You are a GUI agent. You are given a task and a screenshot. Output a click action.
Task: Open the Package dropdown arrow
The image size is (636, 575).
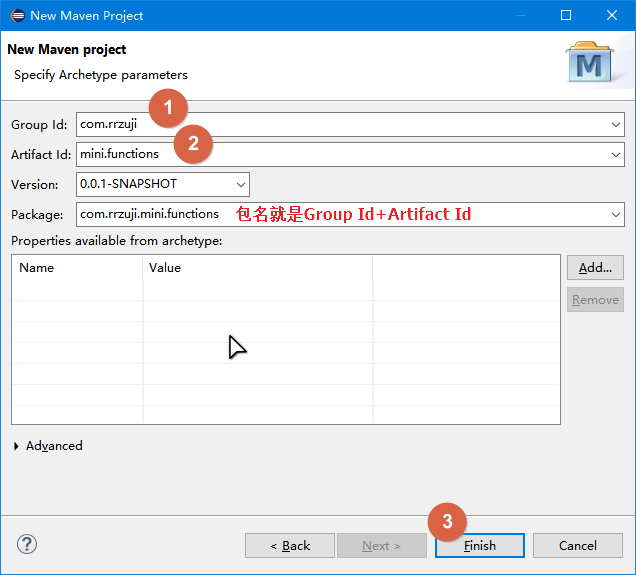pos(616,215)
